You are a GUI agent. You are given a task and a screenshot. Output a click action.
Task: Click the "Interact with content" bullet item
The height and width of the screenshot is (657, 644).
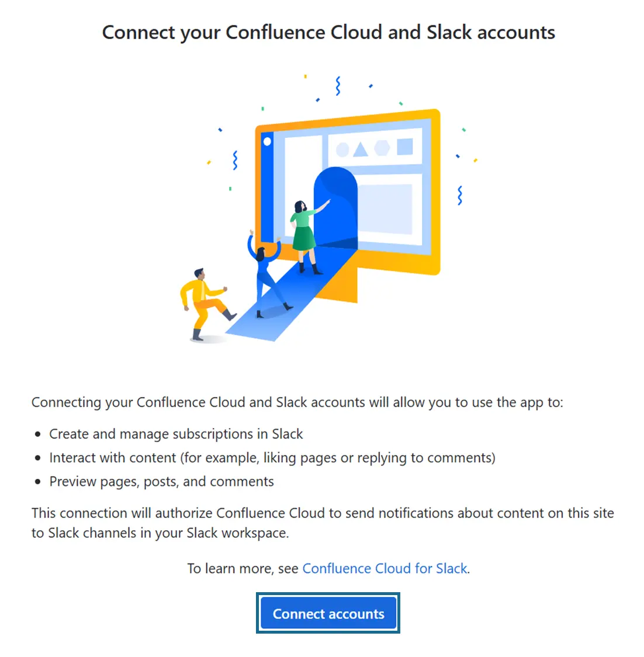272,458
